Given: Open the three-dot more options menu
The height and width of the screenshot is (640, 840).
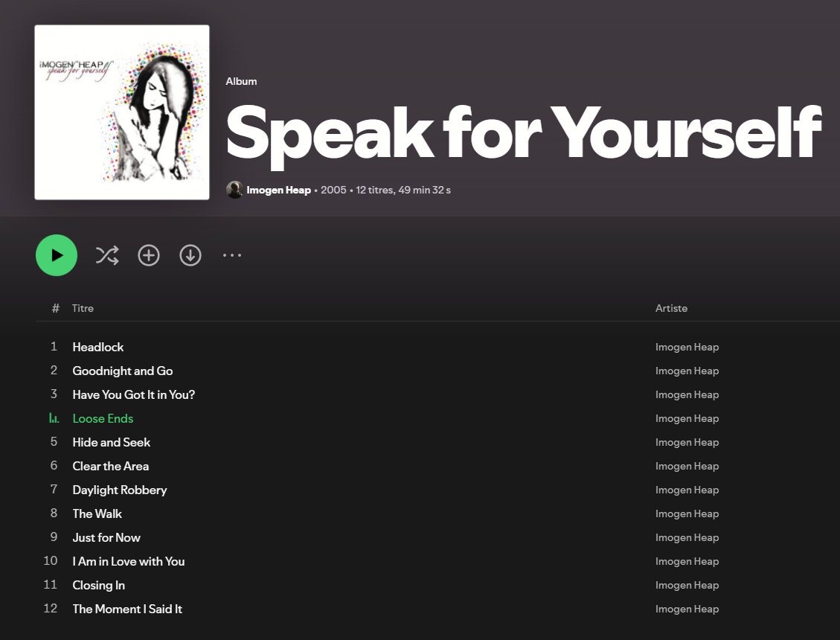Looking at the screenshot, I should [232, 256].
